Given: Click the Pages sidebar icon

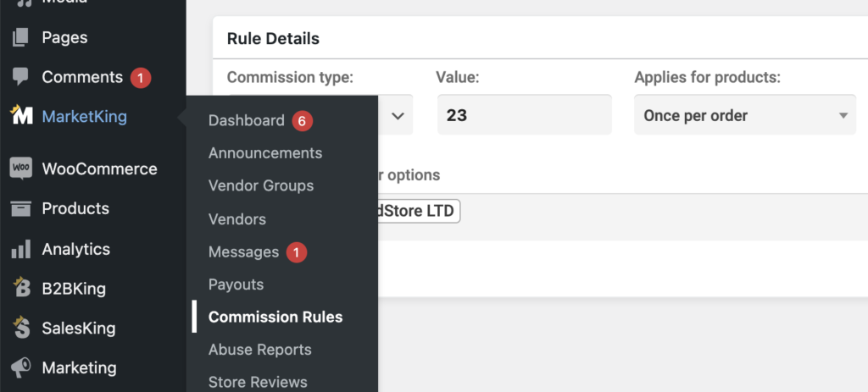Looking at the screenshot, I should (20, 37).
